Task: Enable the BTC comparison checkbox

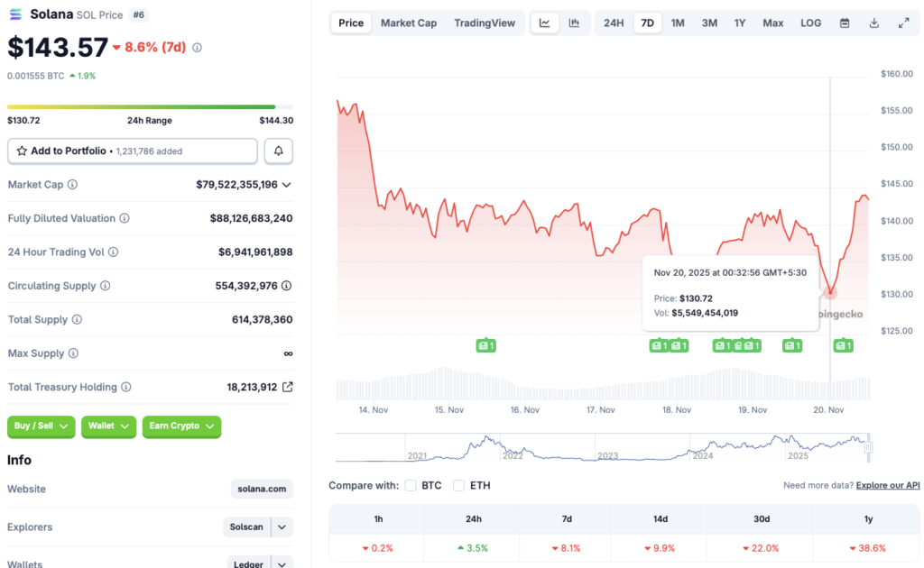Action: tap(411, 485)
